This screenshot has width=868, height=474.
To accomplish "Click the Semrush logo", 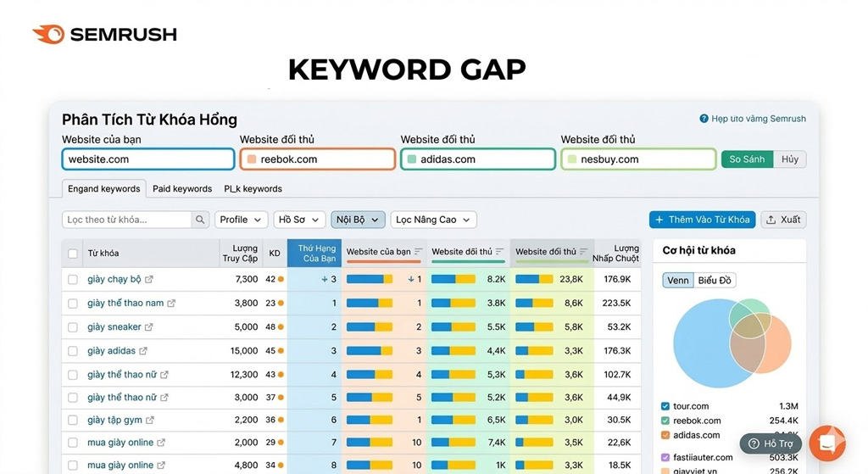I will [x=104, y=35].
